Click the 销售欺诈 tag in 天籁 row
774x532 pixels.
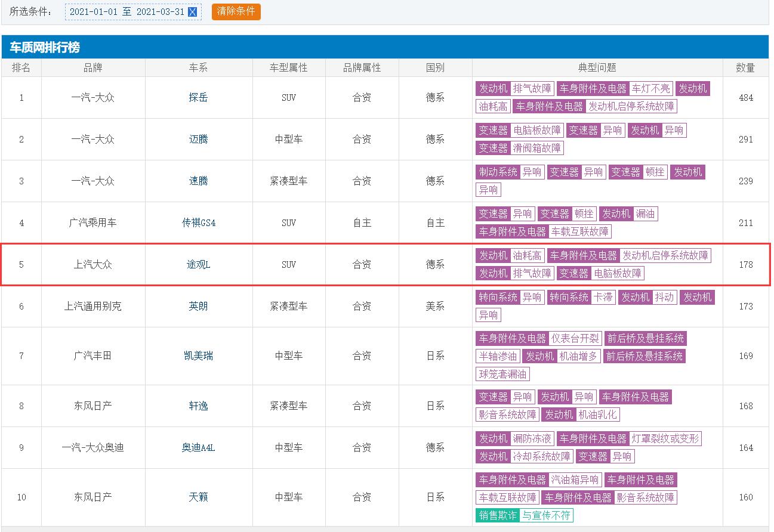pos(498,515)
